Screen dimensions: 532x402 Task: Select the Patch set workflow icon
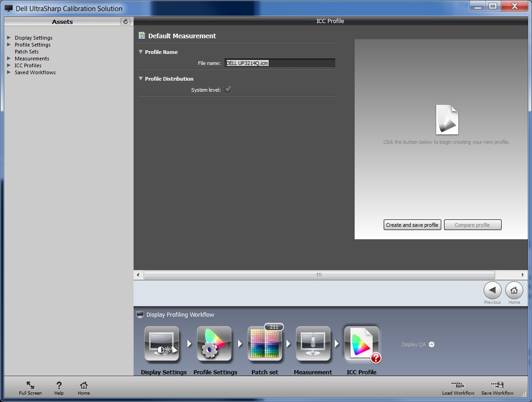(x=265, y=344)
